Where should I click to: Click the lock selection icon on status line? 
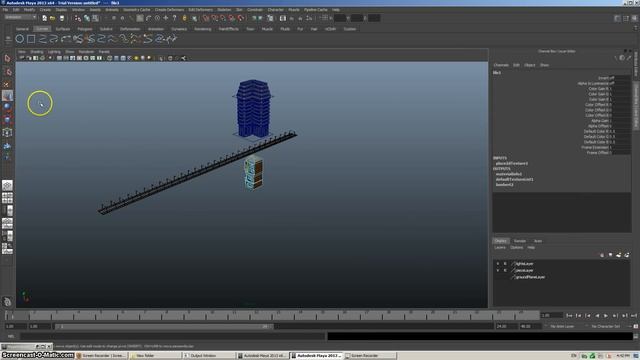click(x=184, y=18)
